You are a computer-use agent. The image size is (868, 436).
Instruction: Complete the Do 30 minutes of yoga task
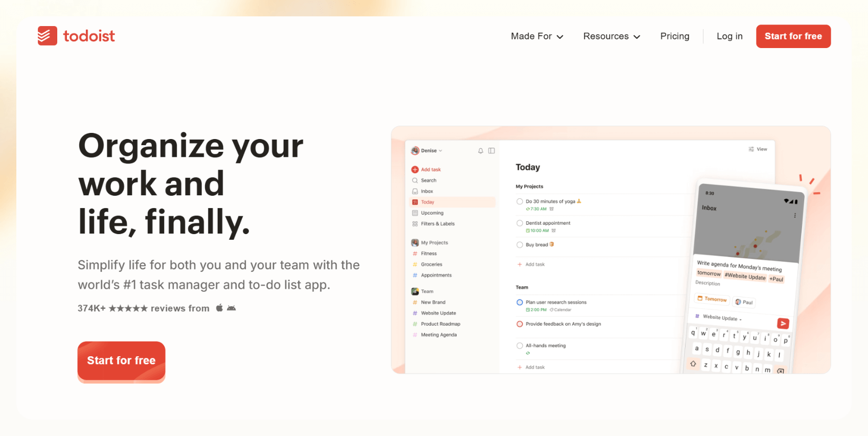(520, 201)
